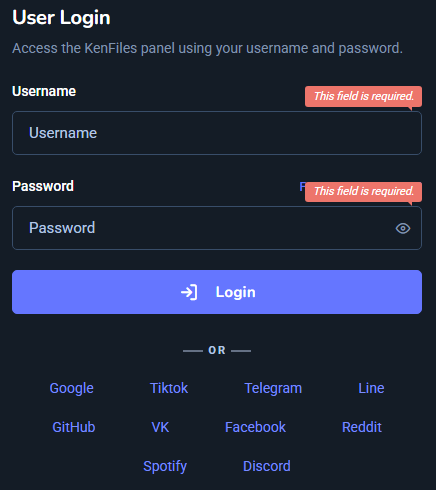Click the Password field label
Image resolution: width=436 pixels, height=490 pixels.
pos(43,186)
